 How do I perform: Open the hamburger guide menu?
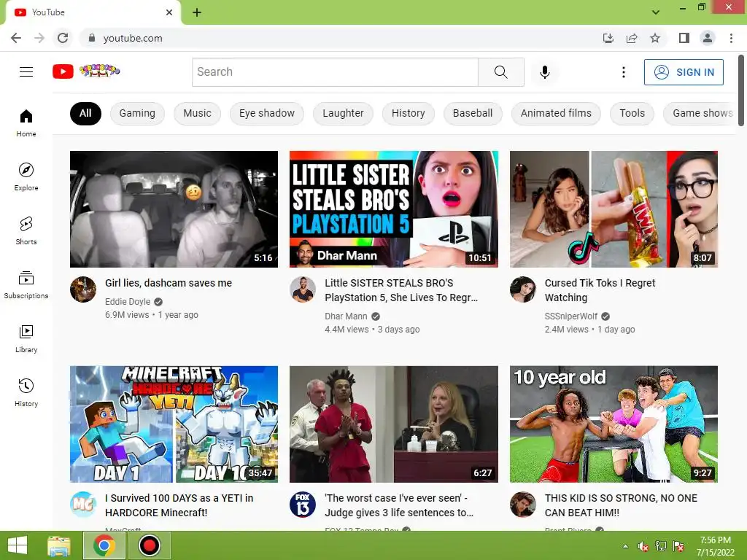(26, 72)
